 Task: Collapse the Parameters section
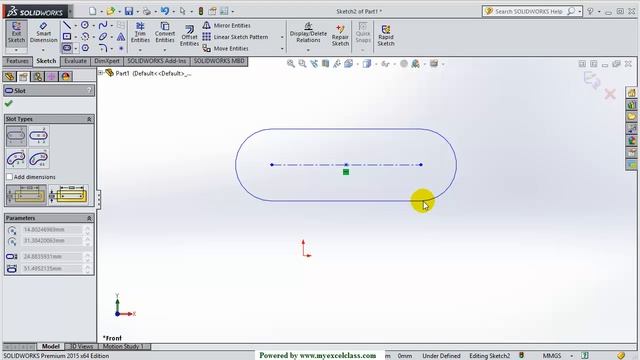click(89, 218)
